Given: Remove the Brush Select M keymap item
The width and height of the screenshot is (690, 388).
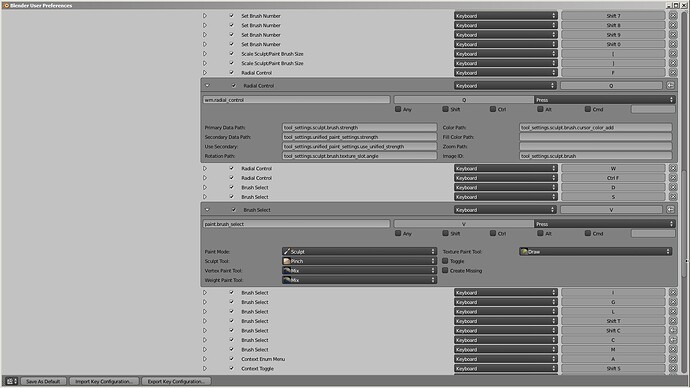Looking at the screenshot, I should (673, 350).
